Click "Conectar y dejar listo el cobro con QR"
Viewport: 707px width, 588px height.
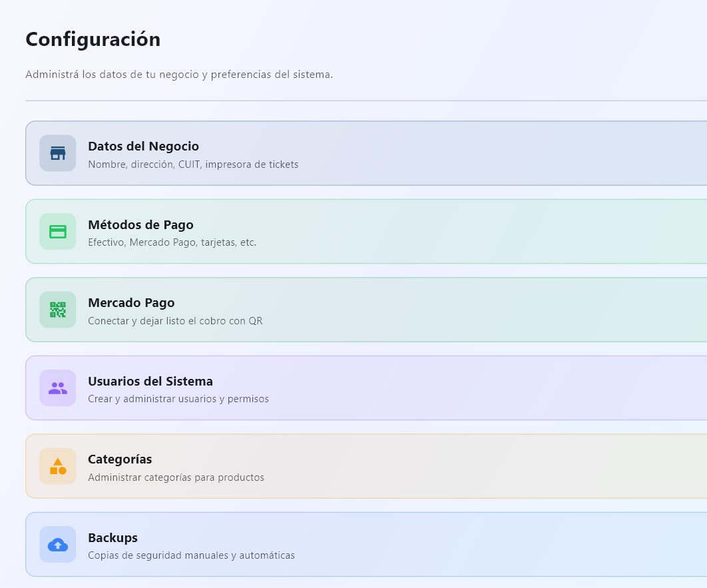click(x=175, y=321)
